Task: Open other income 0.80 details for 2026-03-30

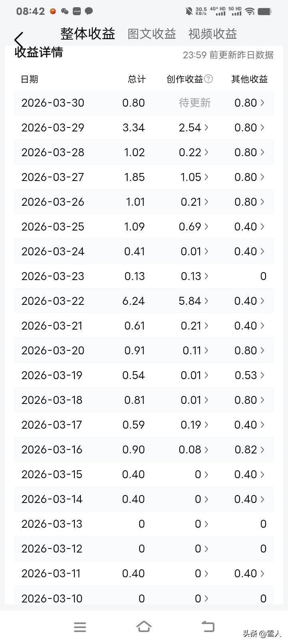Action: tap(250, 103)
